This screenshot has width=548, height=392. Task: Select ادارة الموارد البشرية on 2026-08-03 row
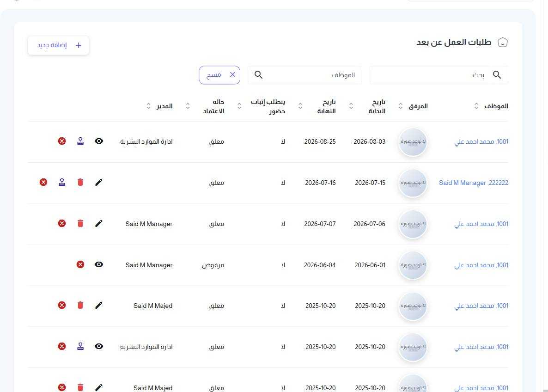146,141
